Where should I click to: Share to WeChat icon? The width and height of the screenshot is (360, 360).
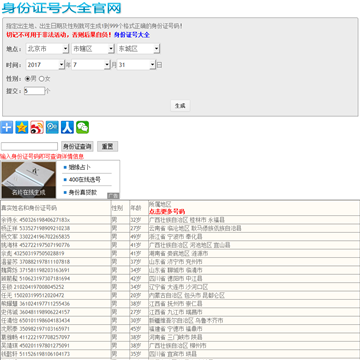pos(83,127)
